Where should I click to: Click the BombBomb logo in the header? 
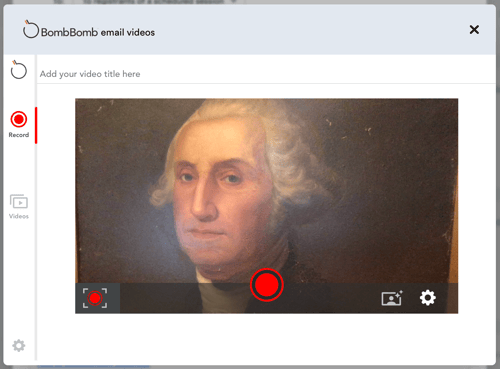[x=31, y=29]
